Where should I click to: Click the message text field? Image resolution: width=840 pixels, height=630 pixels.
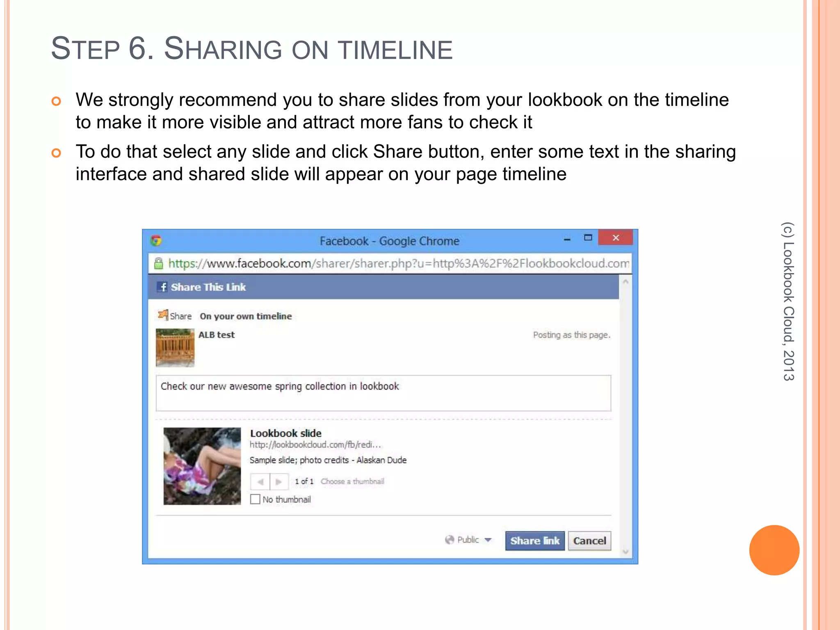click(383, 393)
